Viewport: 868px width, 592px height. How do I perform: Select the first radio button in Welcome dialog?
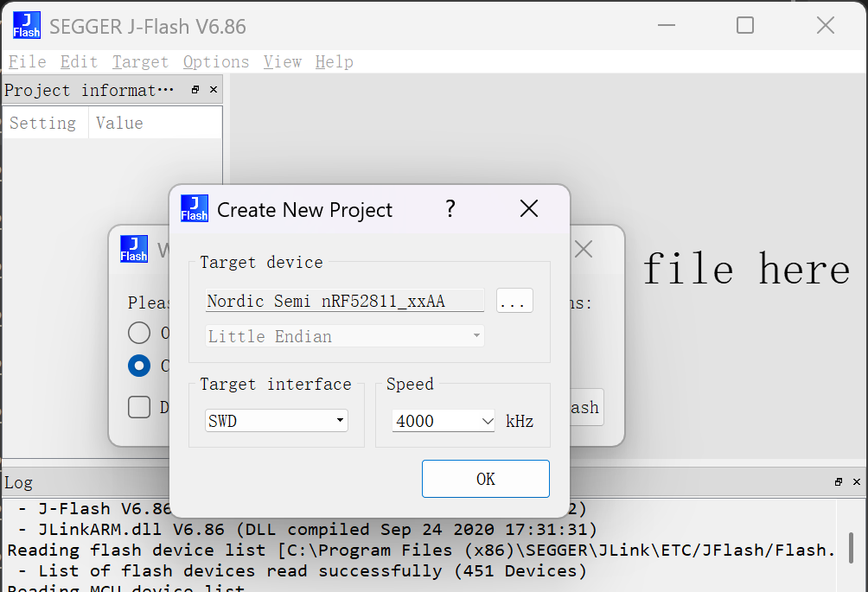click(x=139, y=333)
